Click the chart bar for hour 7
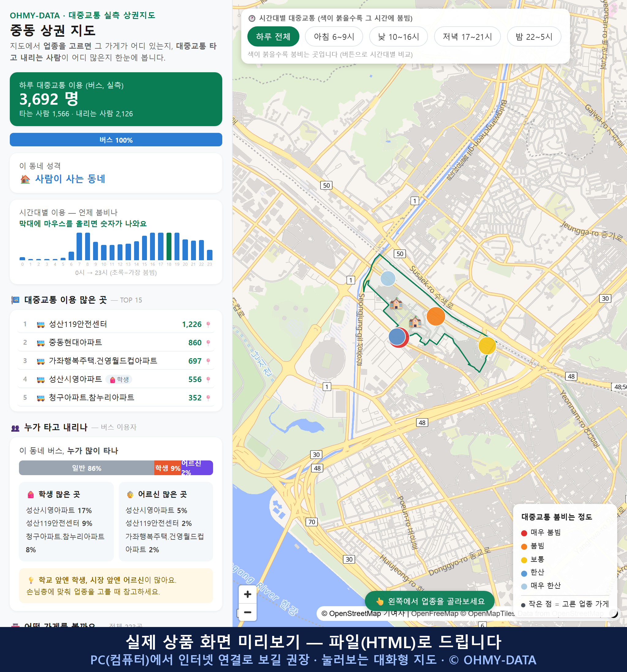Image resolution: width=627 pixels, height=672 pixels. click(79, 246)
